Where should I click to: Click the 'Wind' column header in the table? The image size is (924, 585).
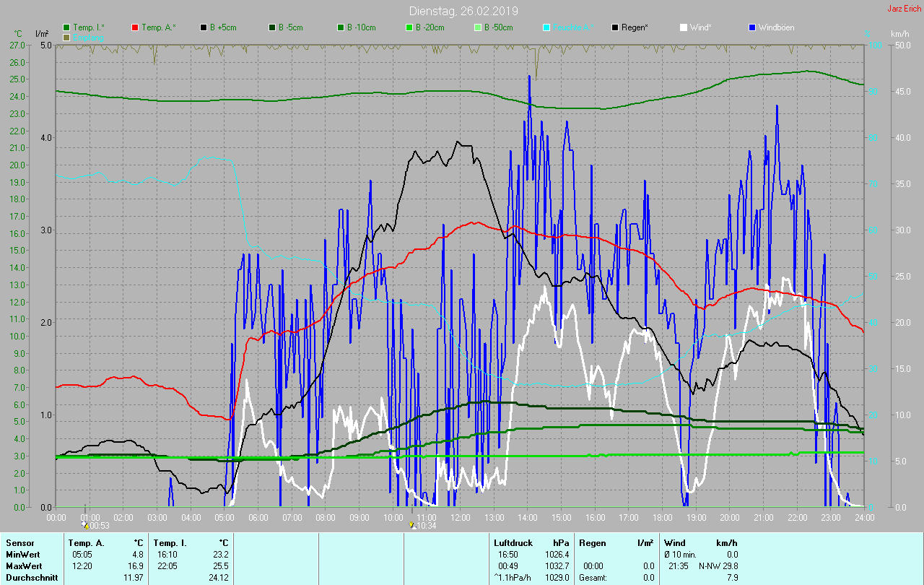[x=674, y=542]
